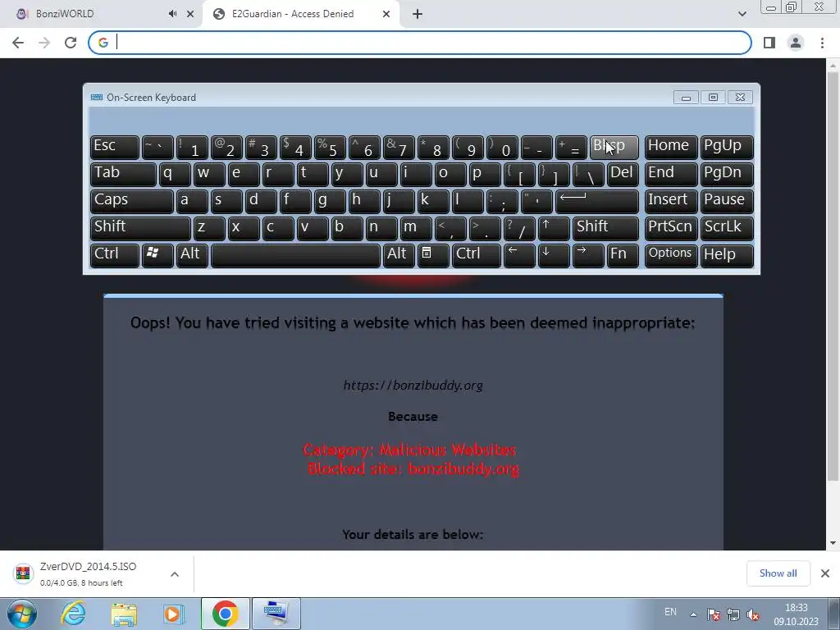Open the Windows Start menu

coord(21,614)
